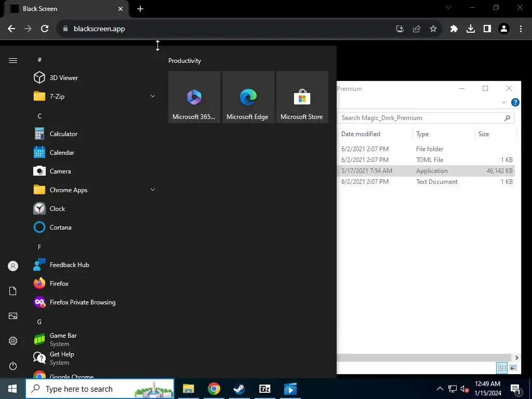Open File Explorer from the taskbar
The image size is (532, 399).
tap(188, 389)
